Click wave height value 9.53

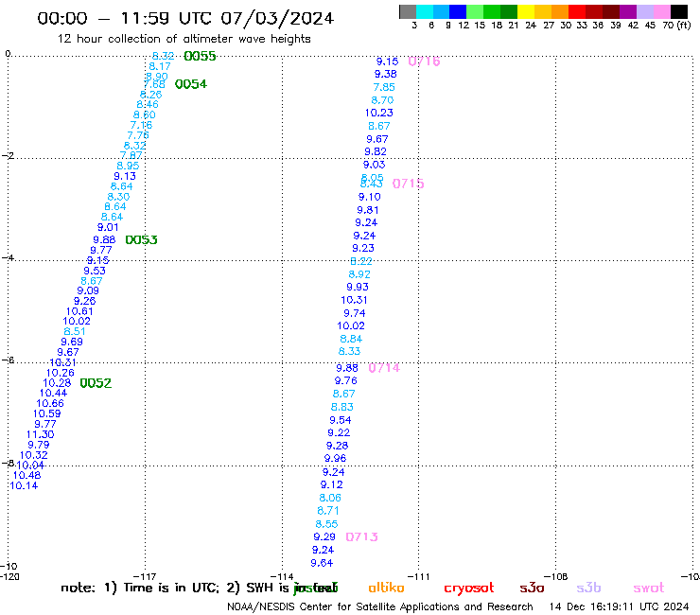[x=95, y=272]
